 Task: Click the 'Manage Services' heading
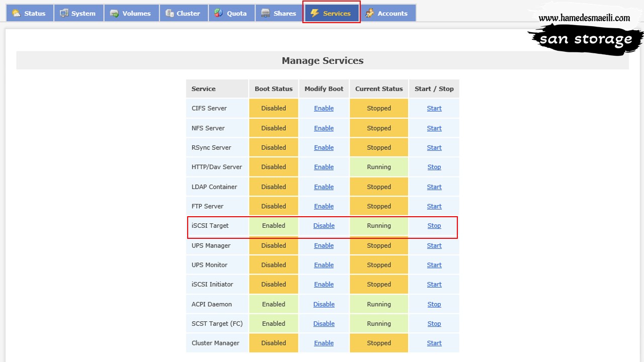(323, 60)
